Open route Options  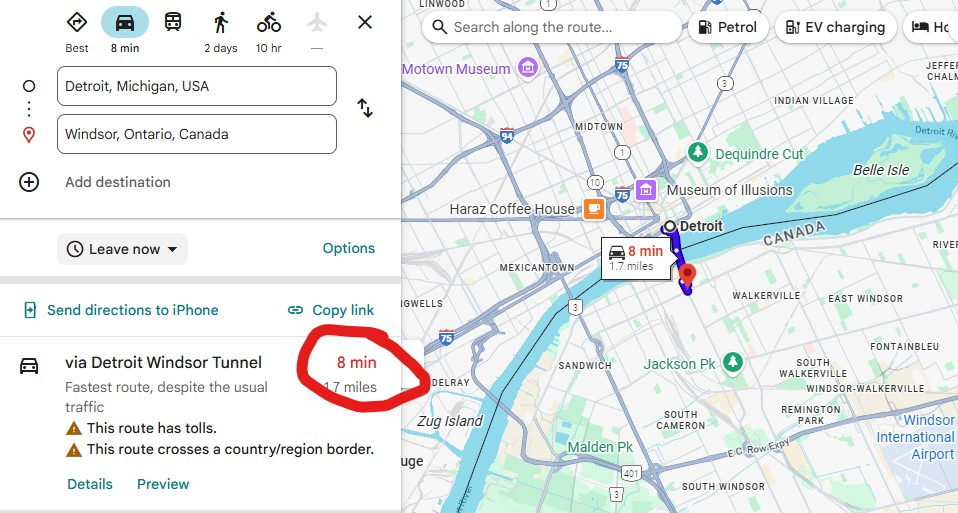(x=348, y=248)
